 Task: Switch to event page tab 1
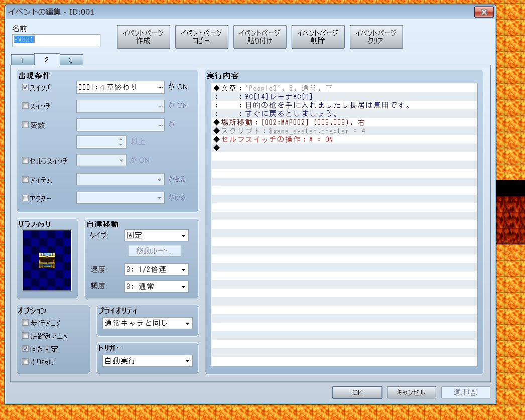point(22,60)
